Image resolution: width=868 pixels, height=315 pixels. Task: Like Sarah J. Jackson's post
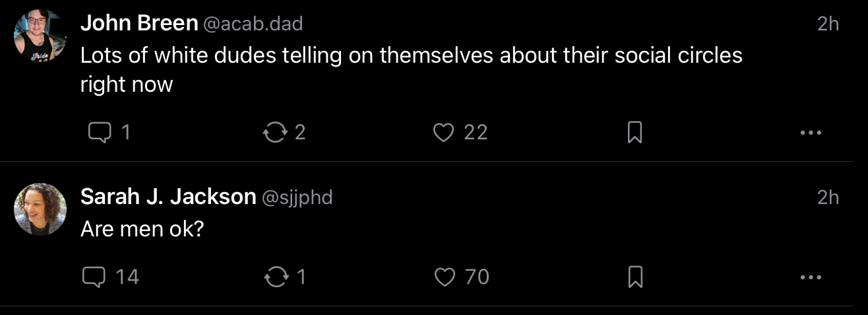445,276
